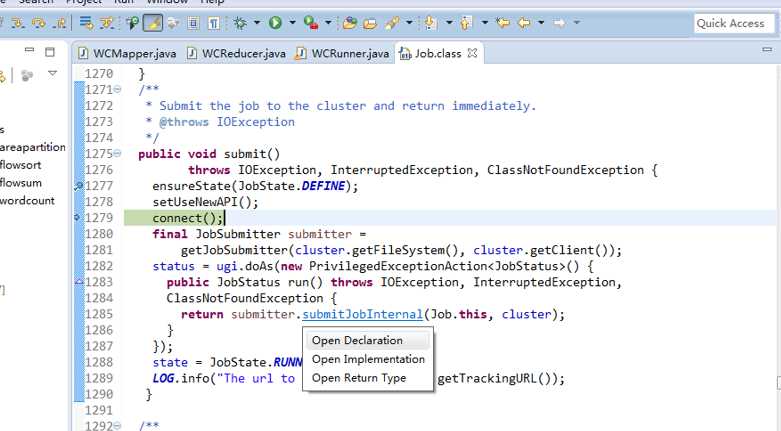Switch to the WCReducer.java tab
This screenshot has width=781, height=431.
(237, 53)
